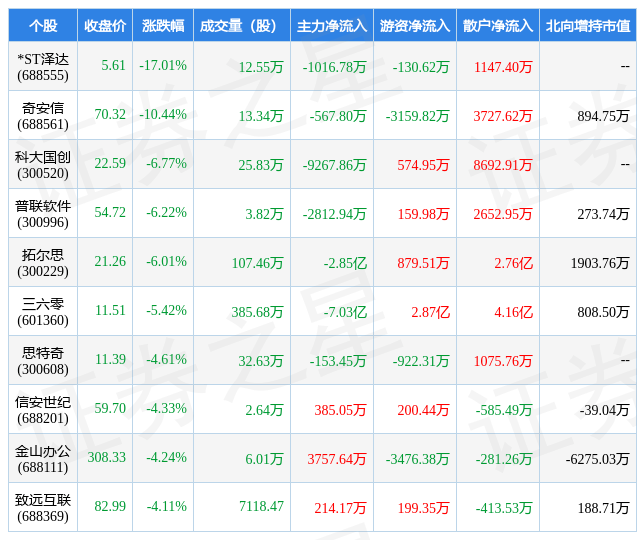The height and width of the screenshot is (540, 637).
Task: Select stock 普联软件 (300996)
Action: point(43,214)
